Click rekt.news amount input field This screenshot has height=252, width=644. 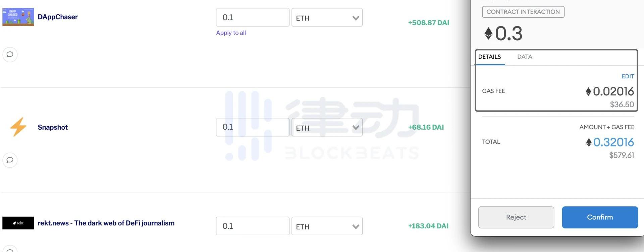253,226
